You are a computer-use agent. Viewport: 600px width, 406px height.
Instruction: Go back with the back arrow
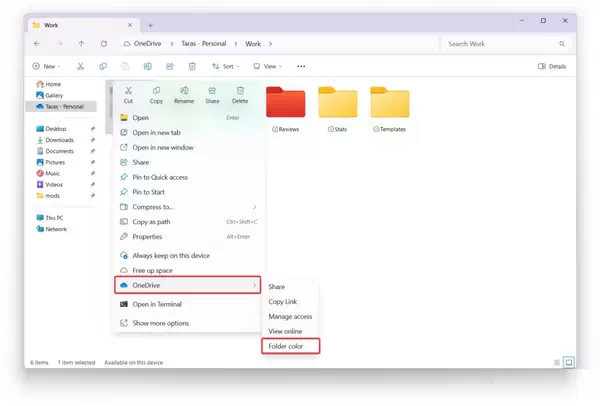37,44
